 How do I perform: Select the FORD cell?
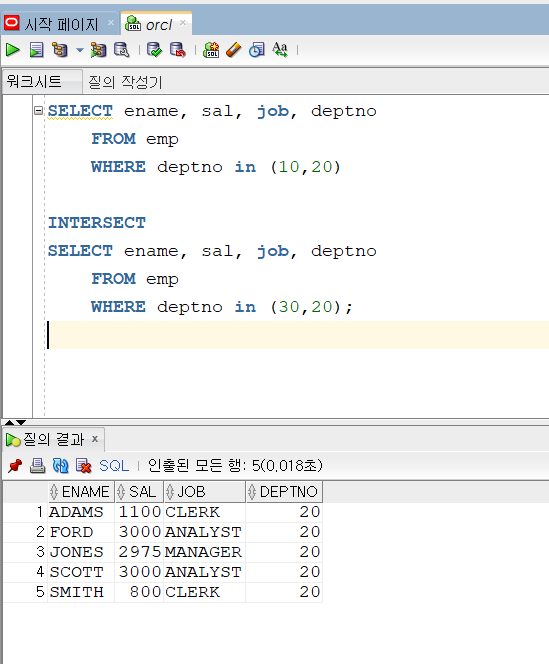(80, 532)
